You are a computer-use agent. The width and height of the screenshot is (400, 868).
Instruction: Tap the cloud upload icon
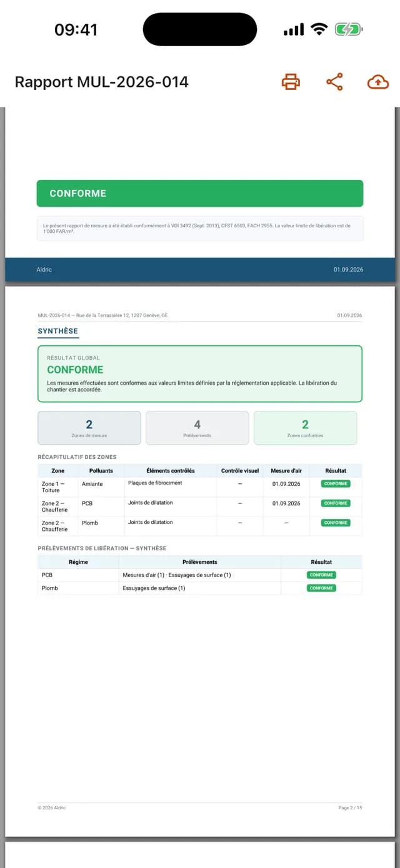click(x=377, y=82)
